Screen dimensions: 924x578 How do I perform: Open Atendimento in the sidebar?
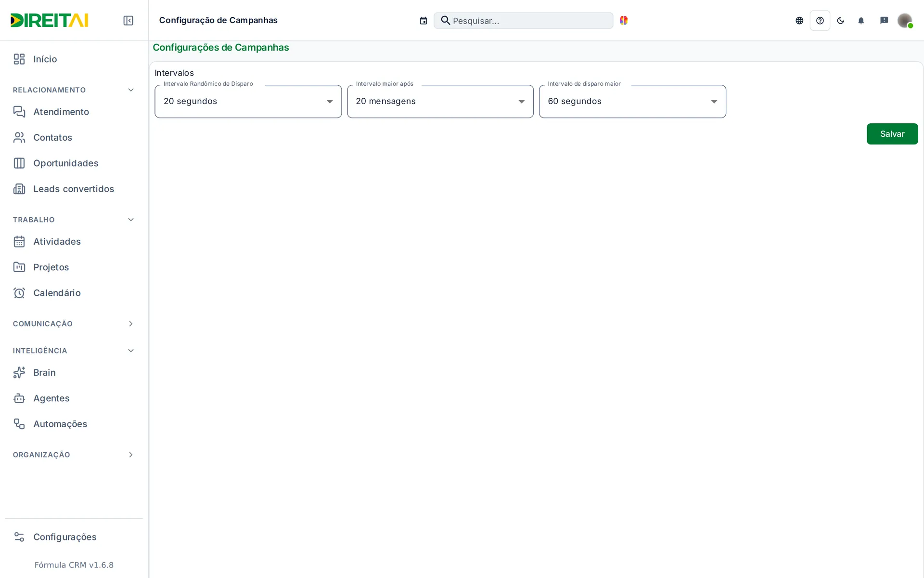(74, 112)
